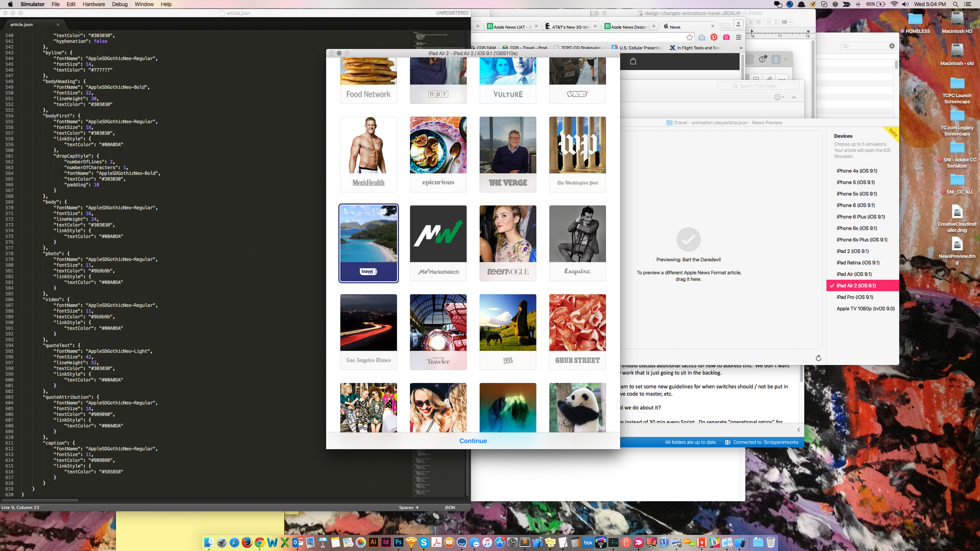Select the MarketWatch channel tile
This screenshot has height=551, width=980.
(x=438, y=243)
